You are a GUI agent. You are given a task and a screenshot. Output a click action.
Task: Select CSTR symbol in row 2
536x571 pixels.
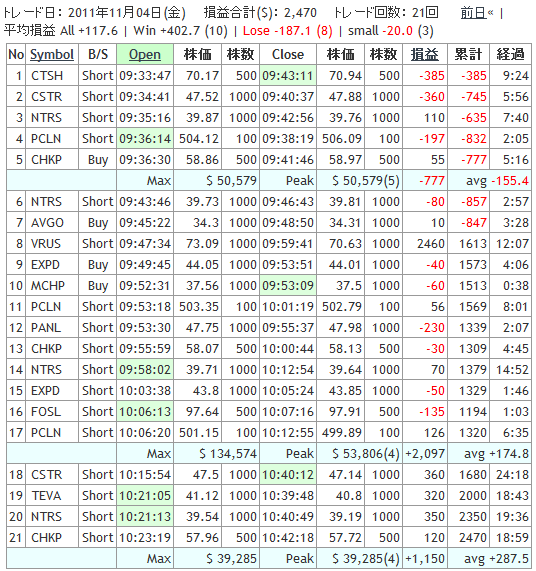(47, 97)
